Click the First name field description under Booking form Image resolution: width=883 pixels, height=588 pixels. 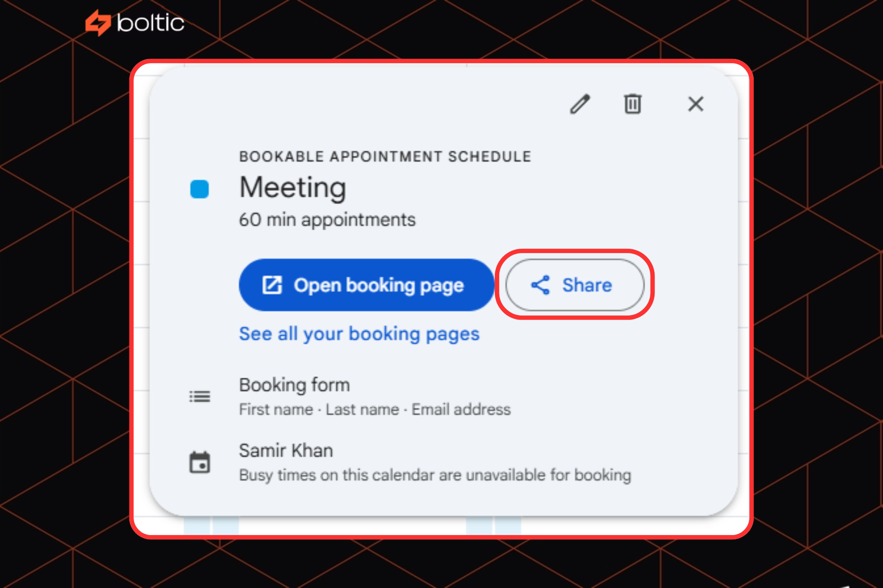(x=374, y=409)
